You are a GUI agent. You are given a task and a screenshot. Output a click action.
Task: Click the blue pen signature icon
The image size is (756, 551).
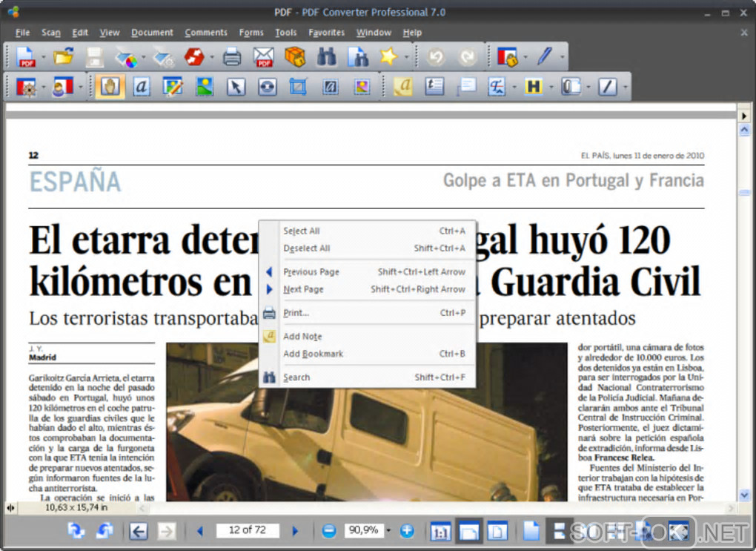pyautogui.click(x=545, y=56)
